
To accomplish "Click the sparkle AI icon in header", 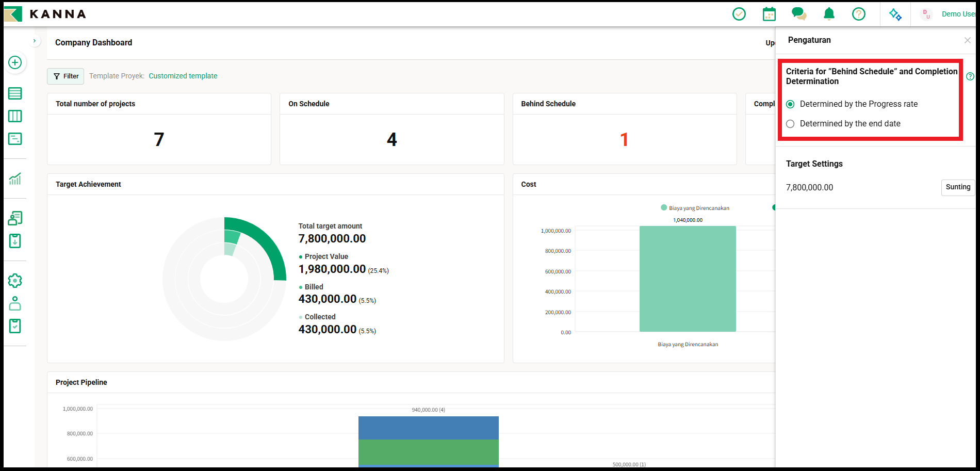I will [x=895, y=14].
